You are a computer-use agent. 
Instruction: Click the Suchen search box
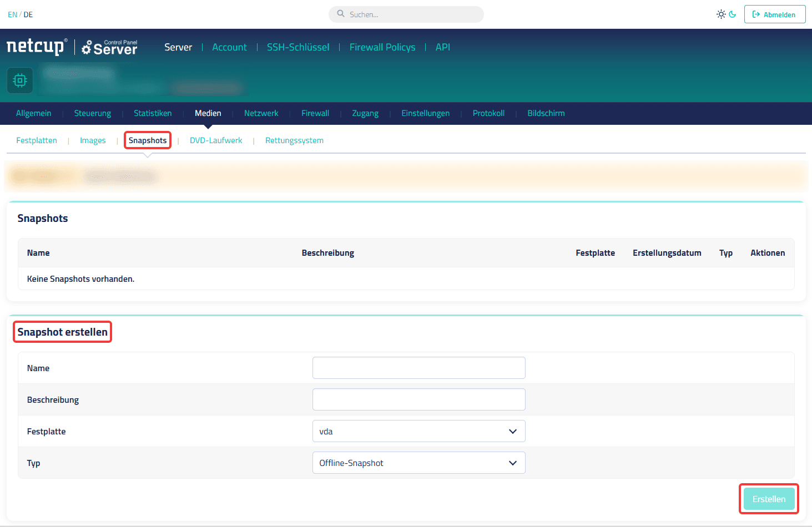click(406, 14)
